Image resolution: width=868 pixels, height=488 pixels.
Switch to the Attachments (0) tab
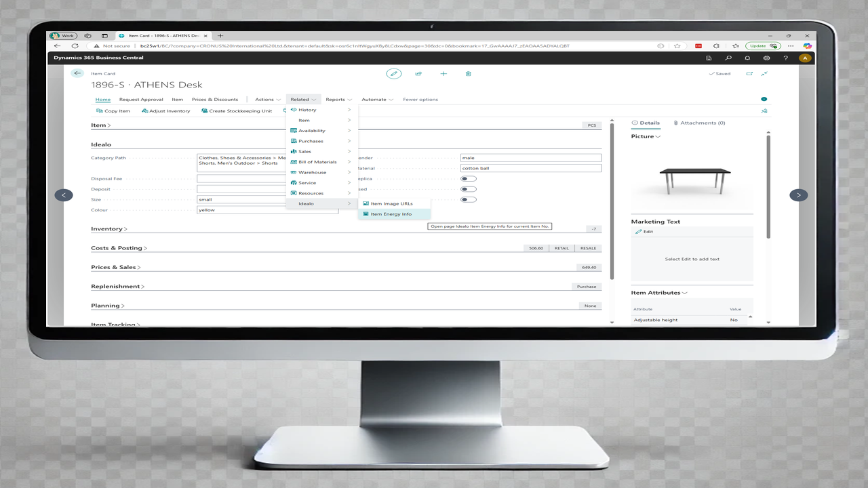coord(699,123)
